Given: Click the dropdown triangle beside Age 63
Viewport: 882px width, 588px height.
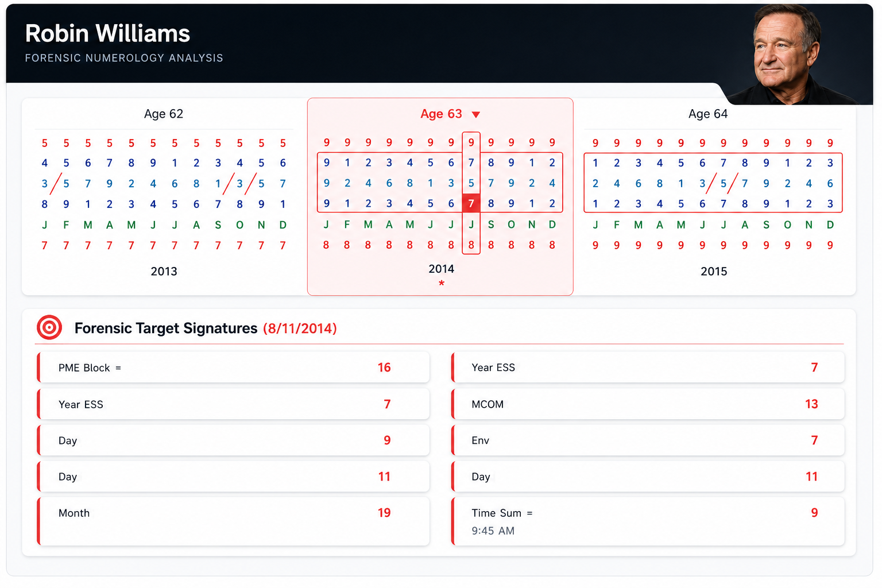Looking at the screenshot, I should coord(475,114).
